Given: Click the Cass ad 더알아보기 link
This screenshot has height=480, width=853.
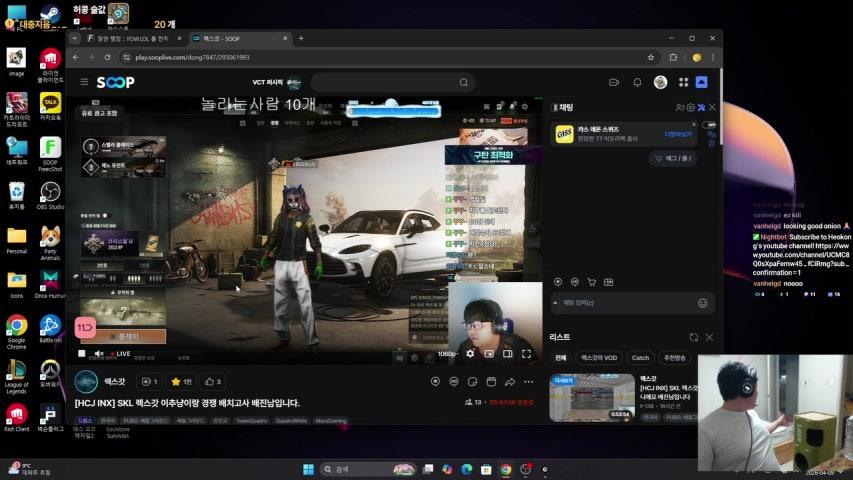Looking at the screenshot, I should [x=678, y=134].
